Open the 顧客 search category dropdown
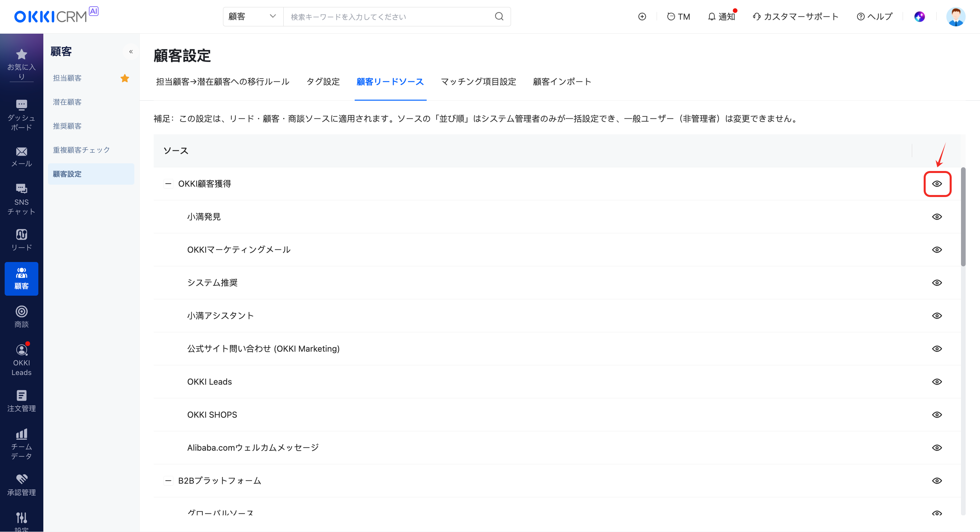This screenshot has height=532, width=980. tap(253, 16)
